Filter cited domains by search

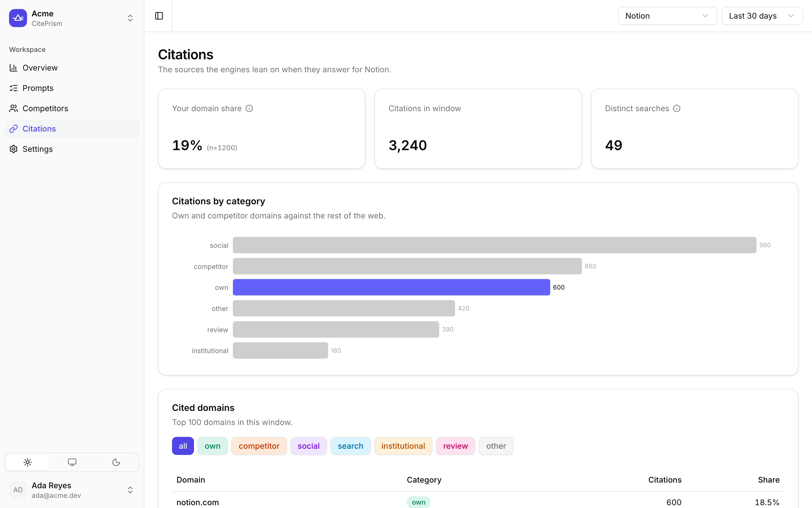coord(351,446)
